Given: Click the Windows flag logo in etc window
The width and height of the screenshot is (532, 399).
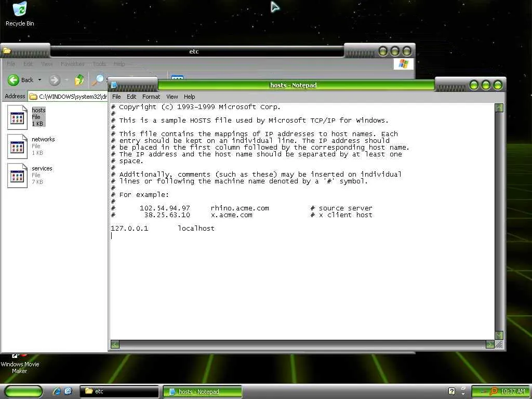Looking at the screenshot, I should 403,63.
